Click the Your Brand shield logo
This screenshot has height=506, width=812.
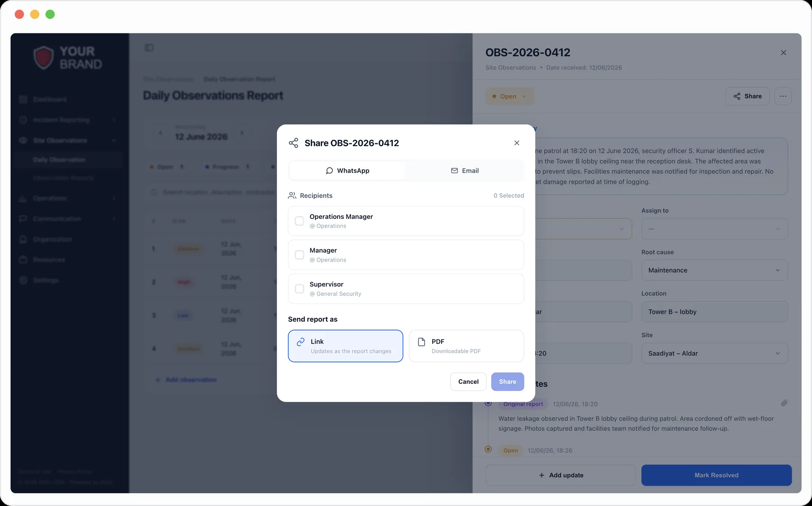tap(44, 58)
